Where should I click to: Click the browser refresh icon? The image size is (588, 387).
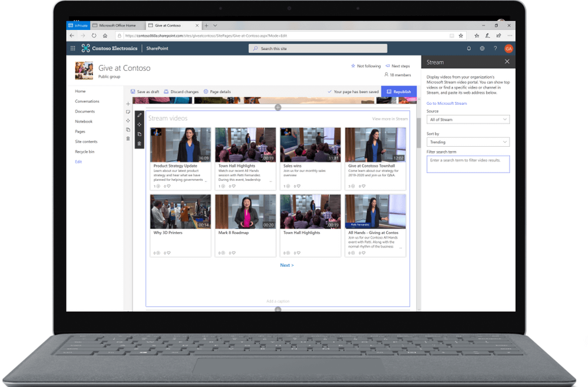(94, 35)
